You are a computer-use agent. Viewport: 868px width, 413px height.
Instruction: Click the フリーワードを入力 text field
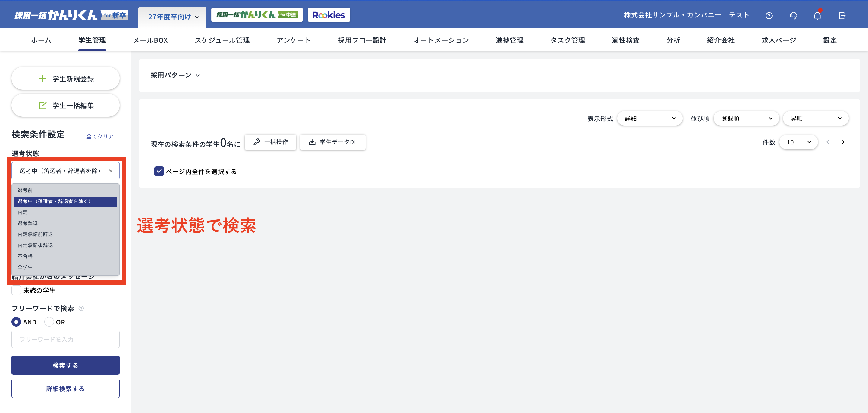pyautogui.click(x=65, y=339)
